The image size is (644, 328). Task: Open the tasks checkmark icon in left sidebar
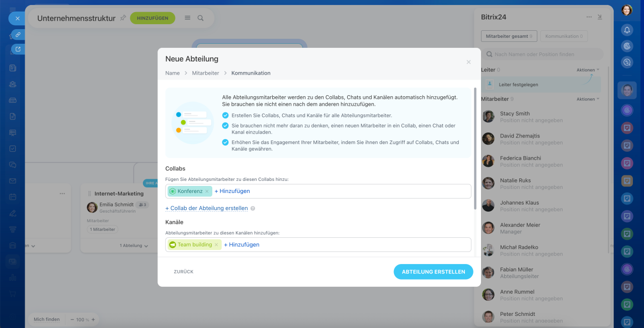(x=13, y=149)
